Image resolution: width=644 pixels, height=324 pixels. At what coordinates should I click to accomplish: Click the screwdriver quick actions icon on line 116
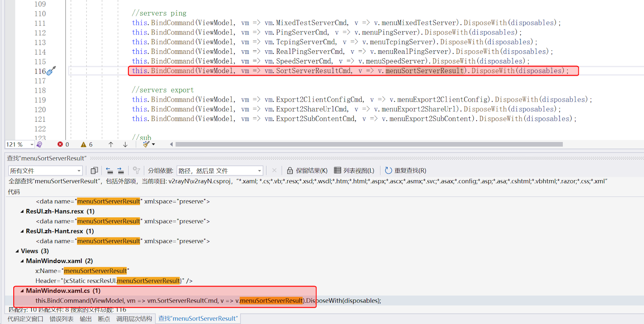[x=51, y=71]
